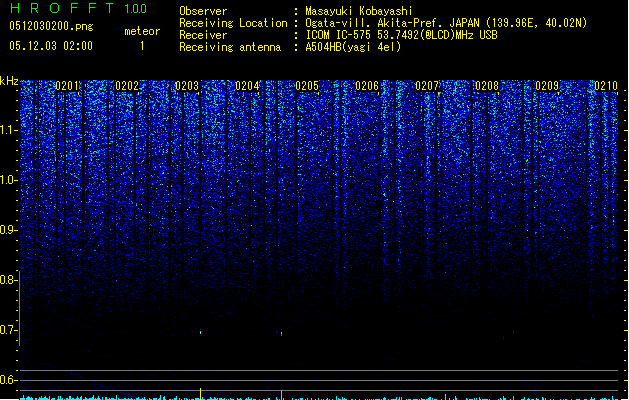
Task: Click the meteor echo dot after 0203
Action: (x=201, y=332)
